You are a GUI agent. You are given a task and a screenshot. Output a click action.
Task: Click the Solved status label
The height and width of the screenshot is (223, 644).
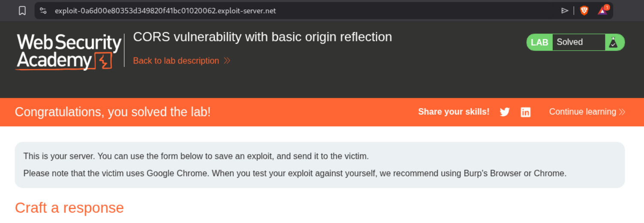pyautogui.click(x=569, y=42)
